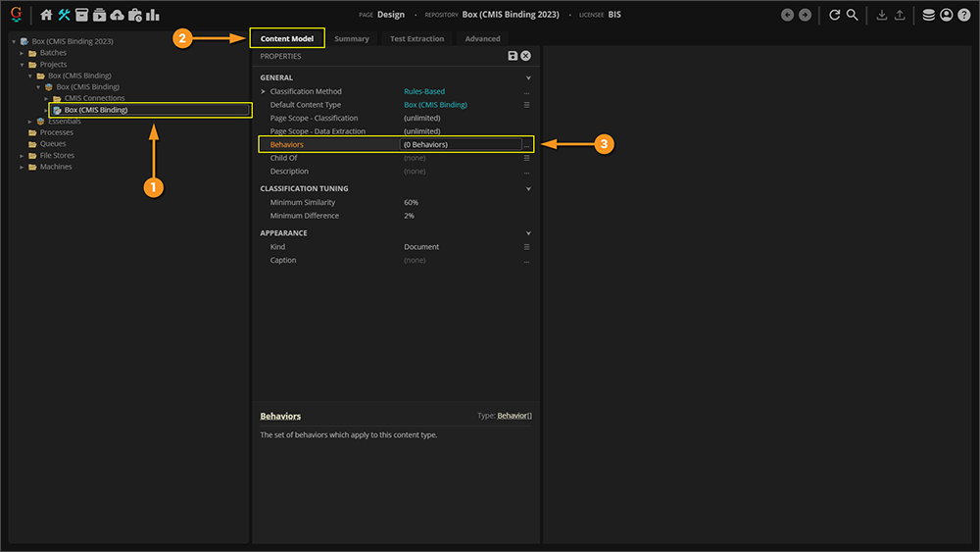The image size is (980, 552).
Task: Click the upload icon in top toolbar
Action: click(899, 15)
